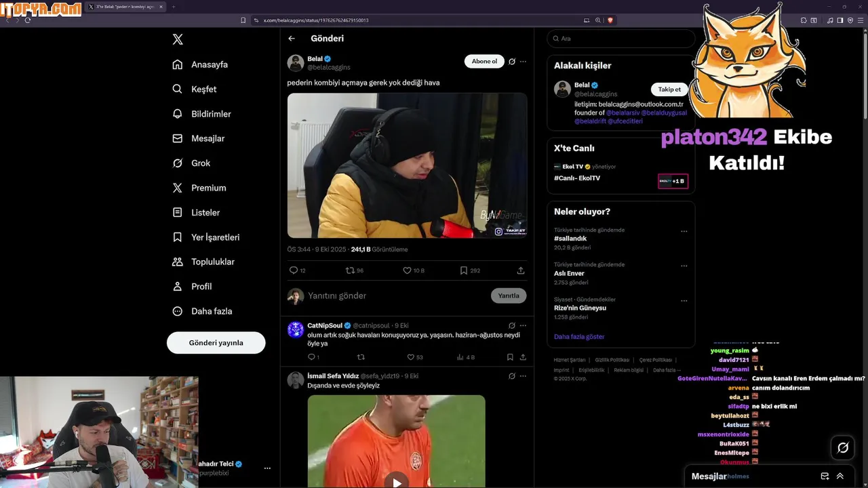This screenshot has height=488, width=868.
Task: Repost CatNipSoul's comment
Action: [361, 357]
